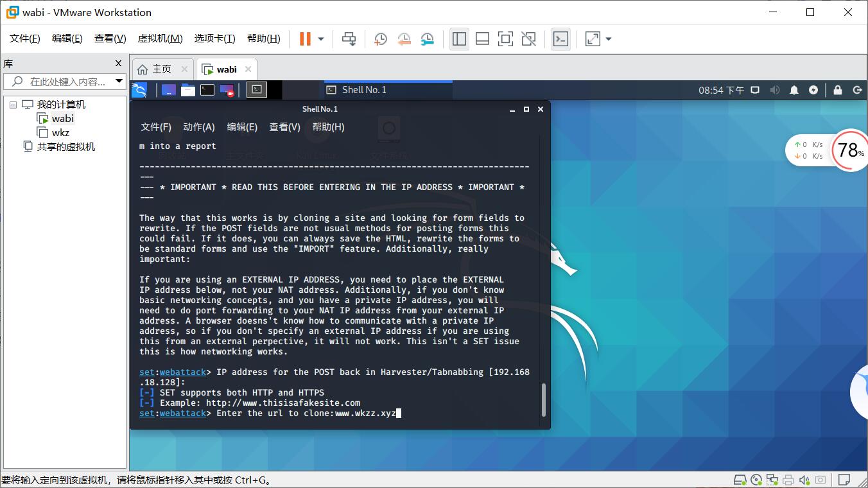This screenshot has height=488, width=868.
Task: Take a snapshot of the virtual machine
Action: coord(380,39)
